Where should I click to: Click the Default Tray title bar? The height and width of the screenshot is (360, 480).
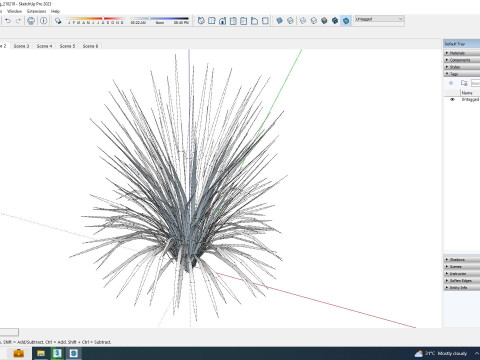click(x=462, y=44)
